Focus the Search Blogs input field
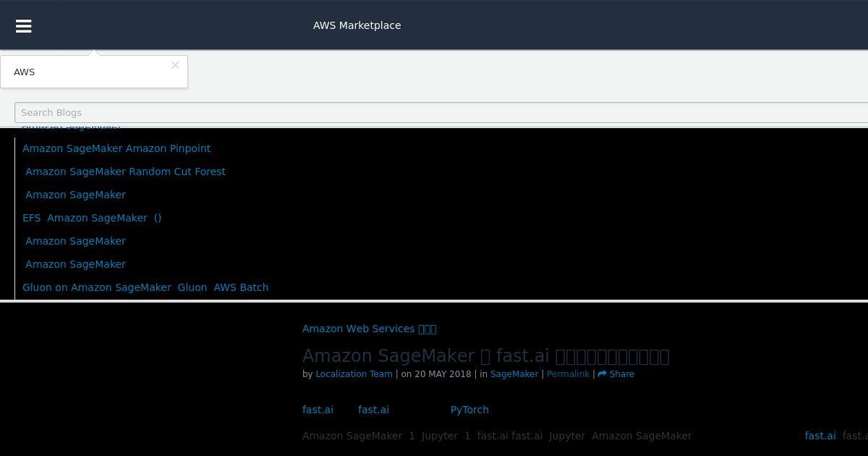The height and width of the screenshot is (456, 868). point(441,112)
